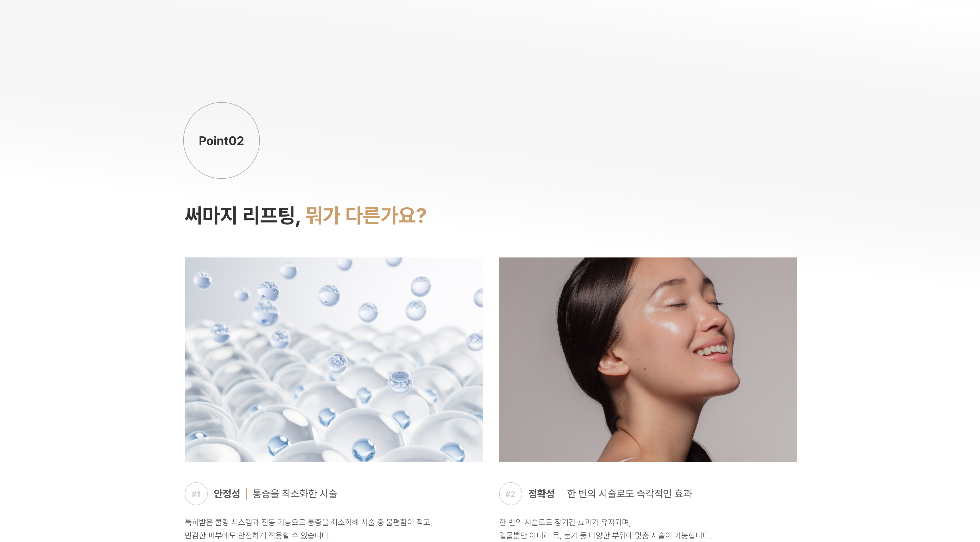Viewport: 980px width, 542px height.
Task: Open the water droplets bubble image
Action: [334, 359]
